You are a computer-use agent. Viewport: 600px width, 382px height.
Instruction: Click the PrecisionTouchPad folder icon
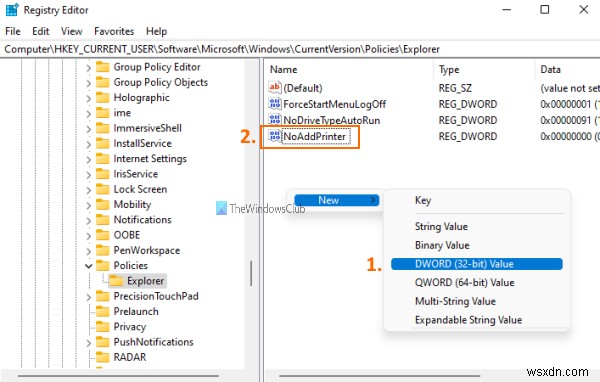[x=103, y=296]
